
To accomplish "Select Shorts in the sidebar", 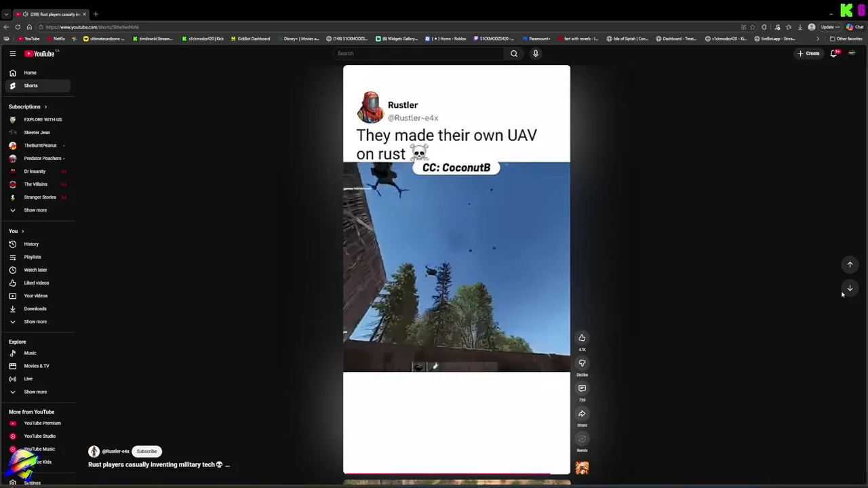I will (x=38, y=85).
